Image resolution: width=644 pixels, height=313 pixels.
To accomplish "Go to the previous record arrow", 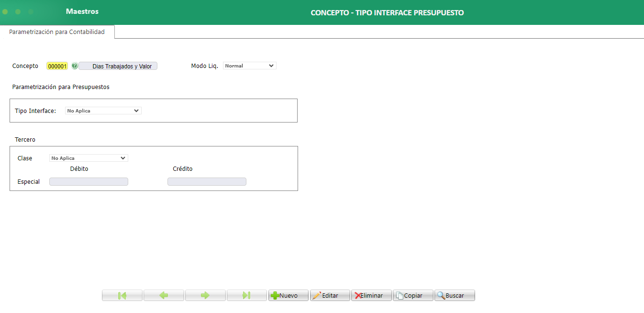I will [x=164, y=295].
